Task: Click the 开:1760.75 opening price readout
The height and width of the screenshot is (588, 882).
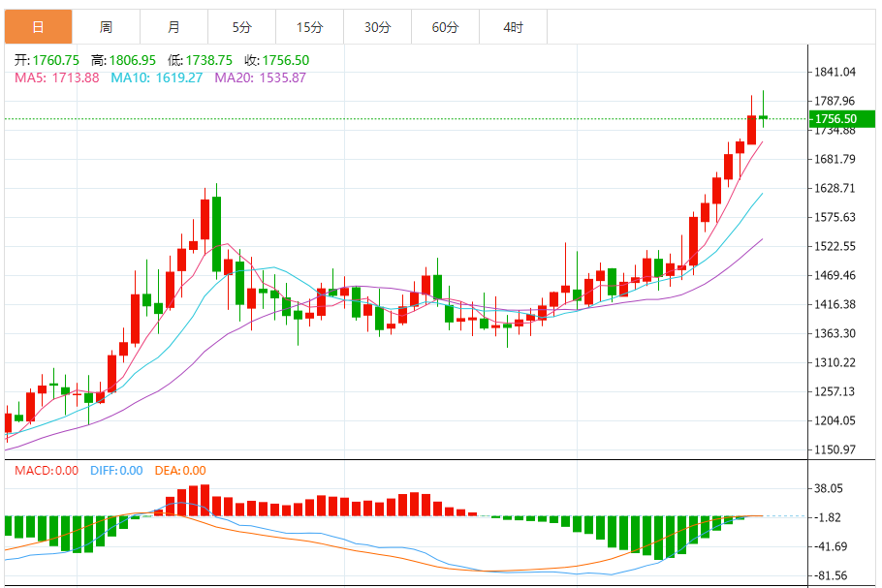Action: pyautogui.click(x=47, y=60)
